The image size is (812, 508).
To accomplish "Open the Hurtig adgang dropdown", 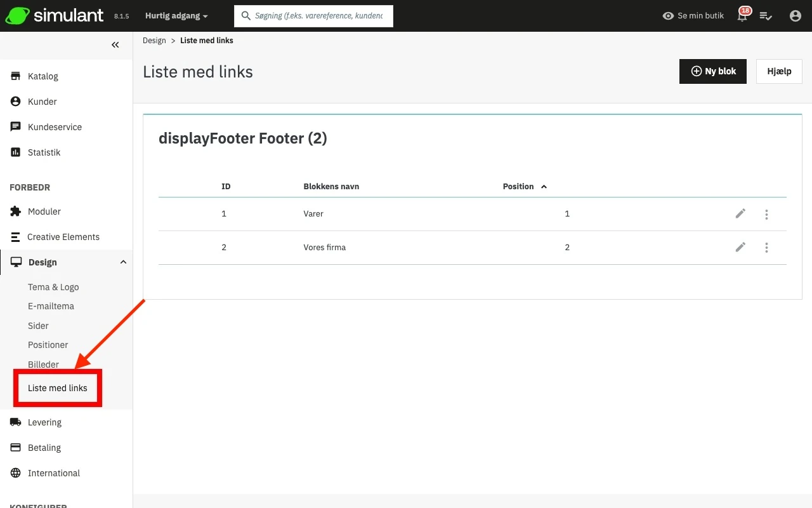I will tap(176, 16).
